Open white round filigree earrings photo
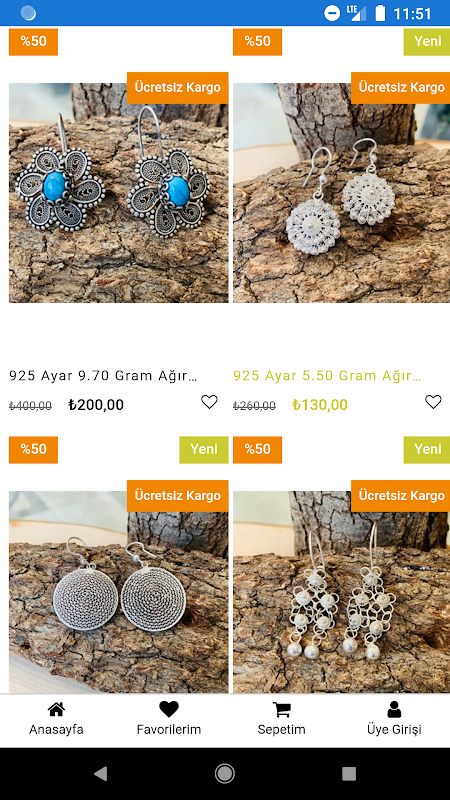450x800 pixels. pos(341,193)
